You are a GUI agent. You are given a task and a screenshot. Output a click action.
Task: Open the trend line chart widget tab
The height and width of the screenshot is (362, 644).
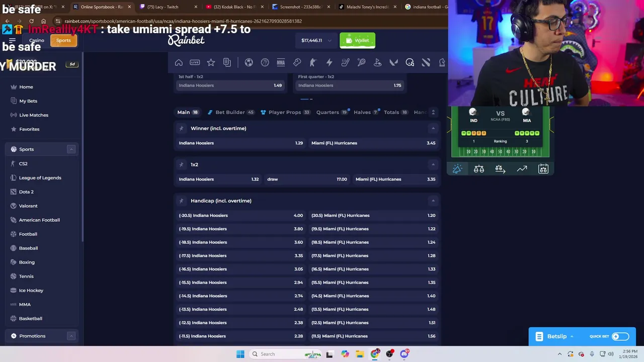522,169
